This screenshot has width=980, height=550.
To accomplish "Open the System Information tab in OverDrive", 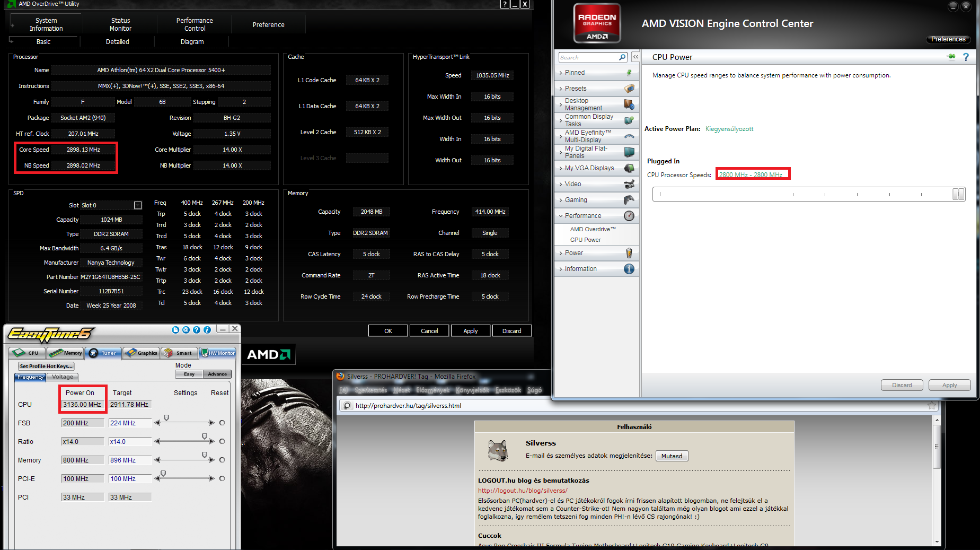I will pyautogui.click(x=46, y=24).
